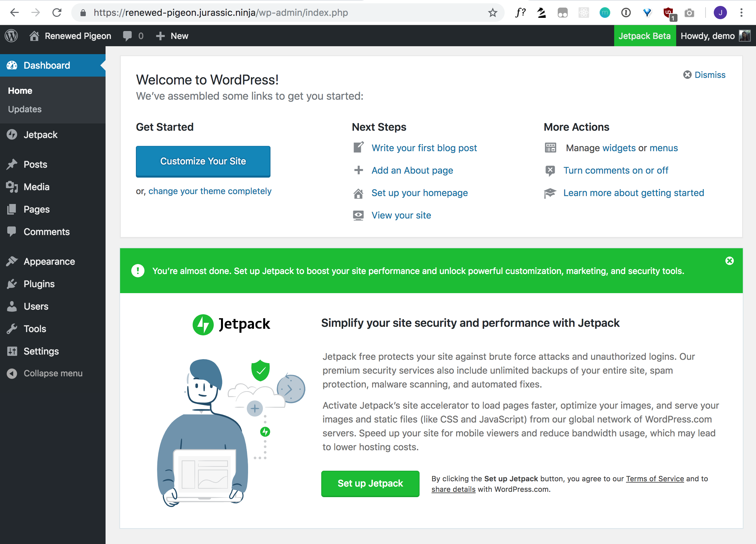Click the browser address bar URL

coord(220,13)
